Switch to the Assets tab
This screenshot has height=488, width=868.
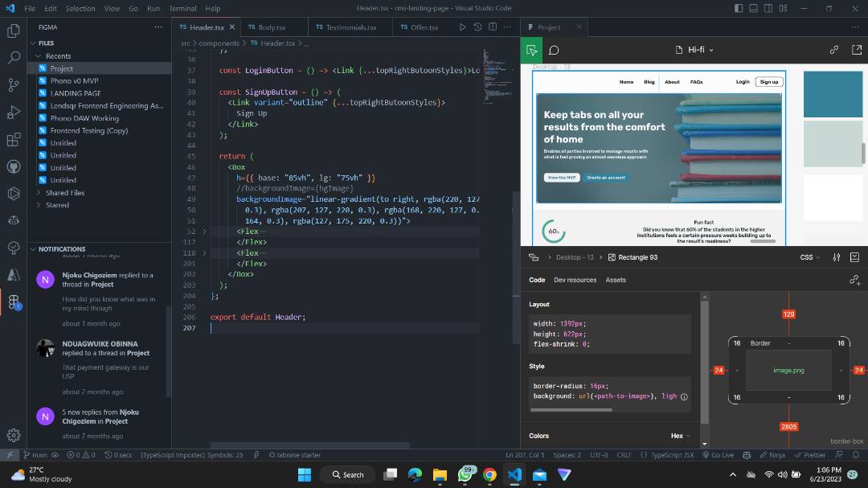point(616,281)
